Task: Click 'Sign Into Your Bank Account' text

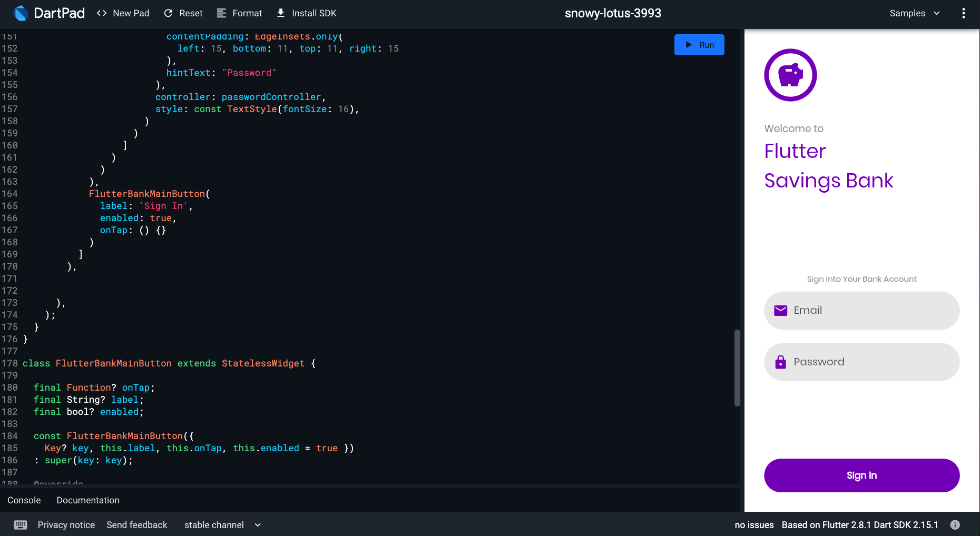Action: [862, 279]
